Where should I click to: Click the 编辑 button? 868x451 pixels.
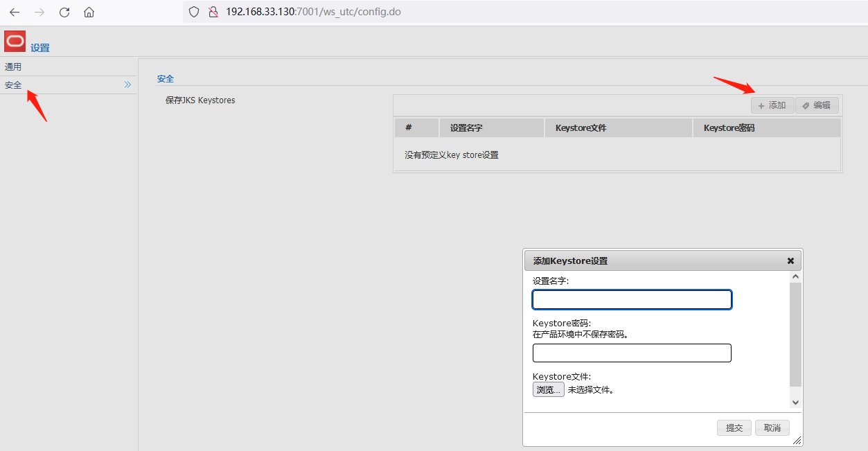click(x=817, y=105)
